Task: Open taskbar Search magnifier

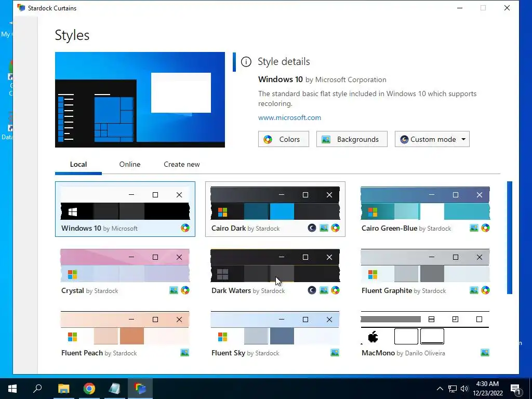Action: pos(37,389)
